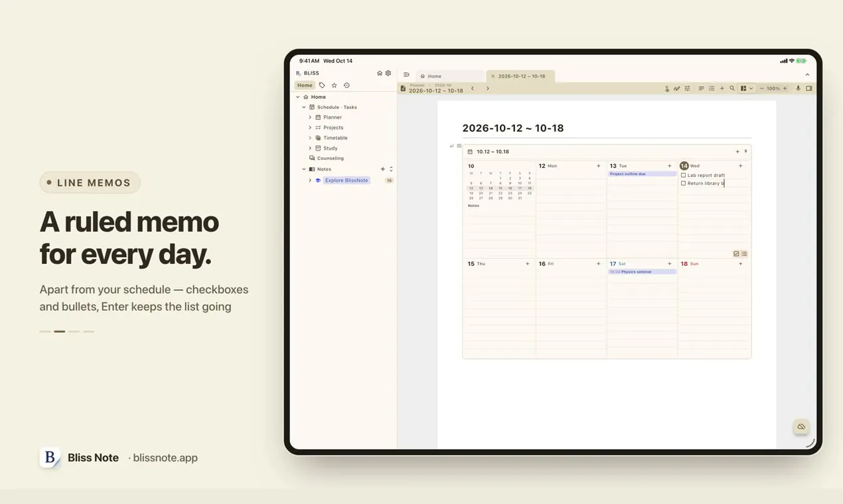Click the text paragraph icon in the toolbar
The height and width of the screenshot is (504, 843).
(x=702, y=88)
